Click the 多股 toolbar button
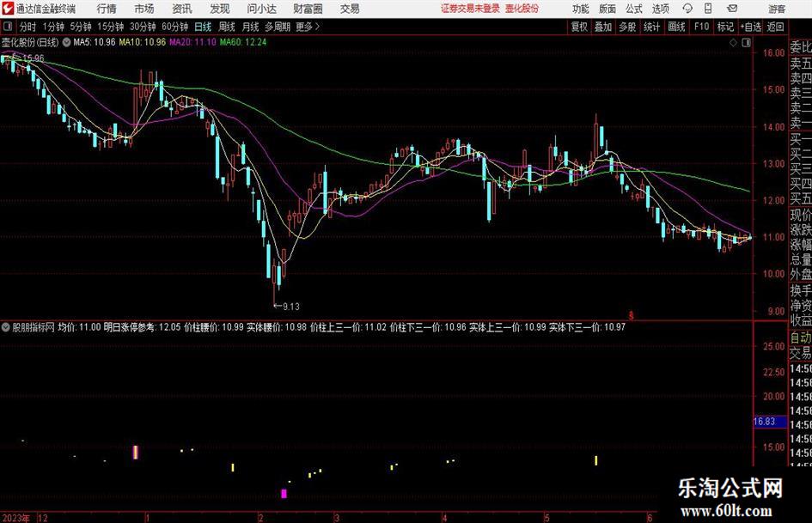Viewport: 812px width, 523px height. pyautogui.click(x=627, y=27)
